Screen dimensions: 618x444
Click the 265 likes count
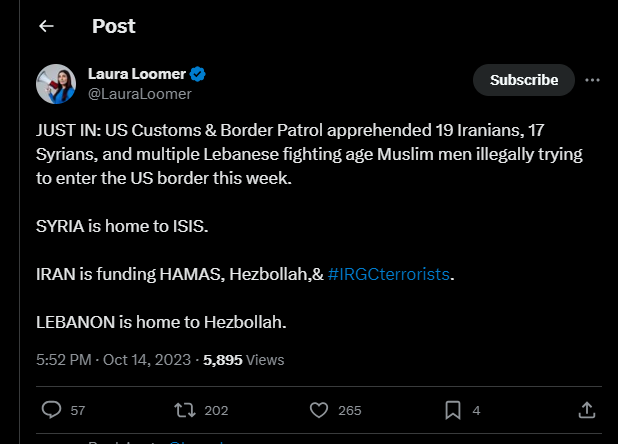350,410
